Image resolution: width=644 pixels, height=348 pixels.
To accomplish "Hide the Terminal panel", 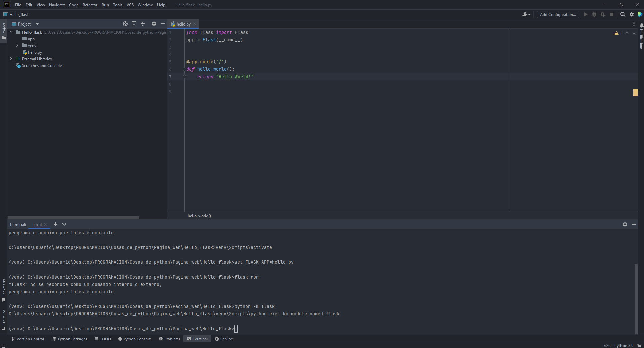I will (634, 224).
